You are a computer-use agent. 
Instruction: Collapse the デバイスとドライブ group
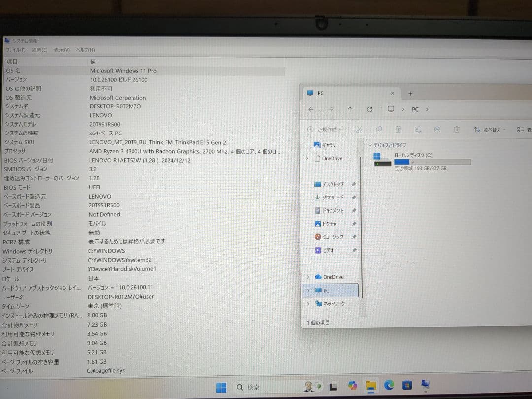[370, 145]
